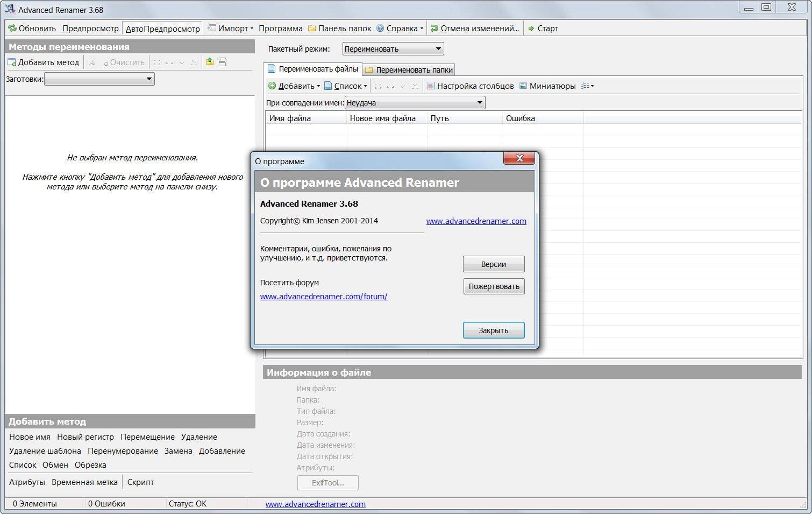Image resolution: width=812 pixels, height=514 pixels.
Task: Switch to the Переименовать файлы tab
Action: (x=313, y=69)
